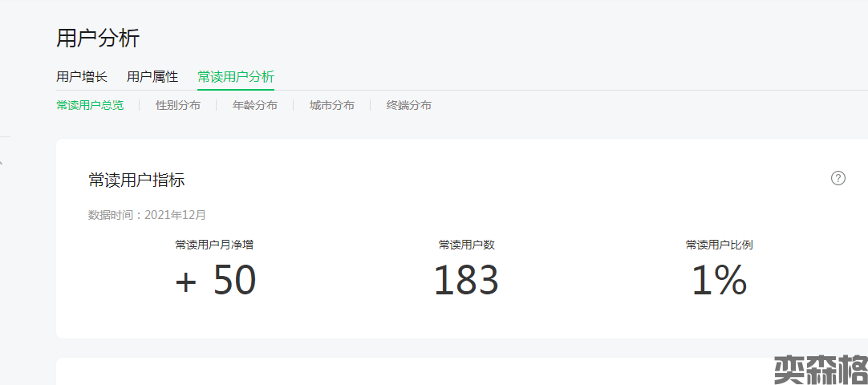This screenshot has width=868, height=385.
Task: Select the 1% ratio value
Action: tap(719, 280)
